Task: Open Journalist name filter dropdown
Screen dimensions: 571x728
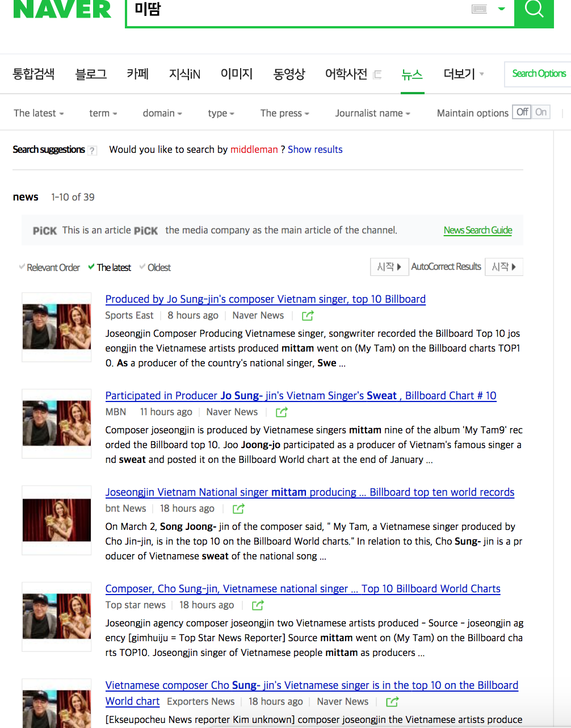Action: click(x=372, y=113)
